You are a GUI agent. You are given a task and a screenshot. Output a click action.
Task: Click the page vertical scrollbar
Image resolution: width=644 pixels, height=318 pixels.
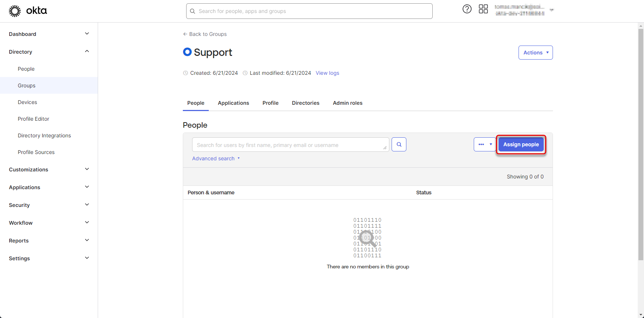tap(641, 144)
